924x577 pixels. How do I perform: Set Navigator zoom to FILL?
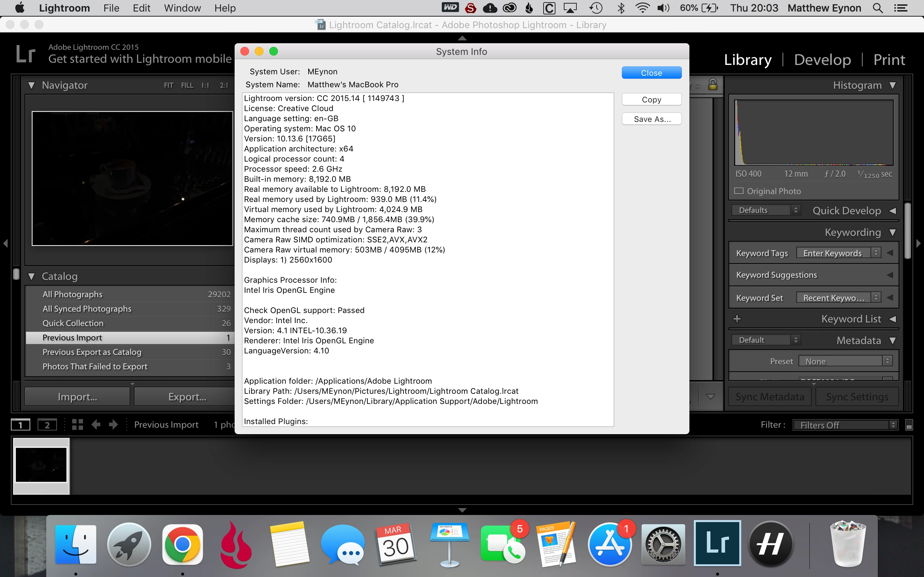(187, 85)
